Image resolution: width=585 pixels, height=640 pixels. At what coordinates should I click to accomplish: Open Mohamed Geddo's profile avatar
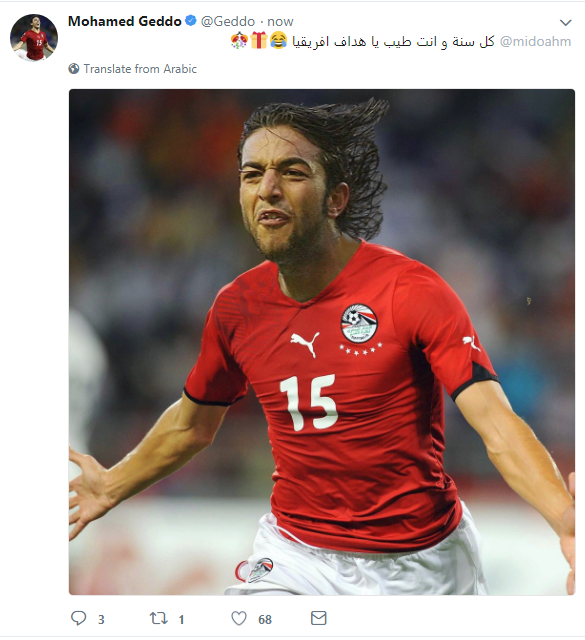[34, 38]
